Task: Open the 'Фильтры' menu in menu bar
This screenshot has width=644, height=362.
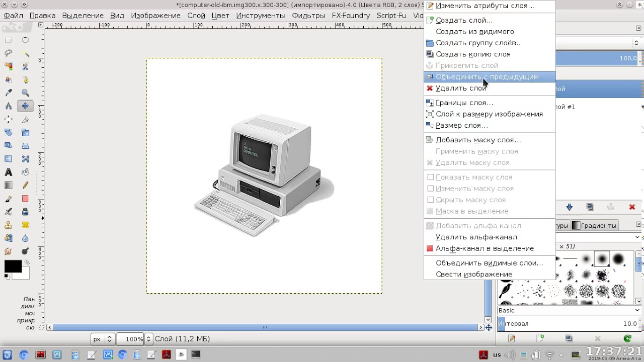Action: coord(308,16)
